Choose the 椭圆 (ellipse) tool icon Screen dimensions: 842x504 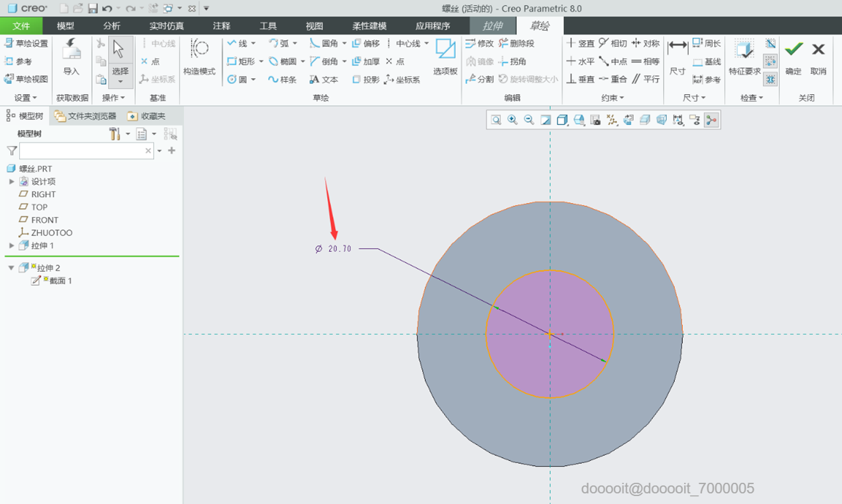point(274,62)
